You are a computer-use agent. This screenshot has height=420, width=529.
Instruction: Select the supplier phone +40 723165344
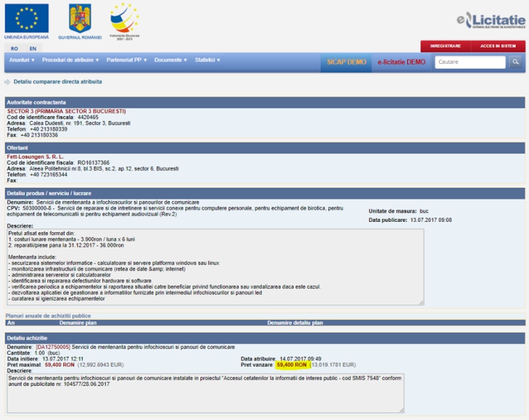[49, 175]
